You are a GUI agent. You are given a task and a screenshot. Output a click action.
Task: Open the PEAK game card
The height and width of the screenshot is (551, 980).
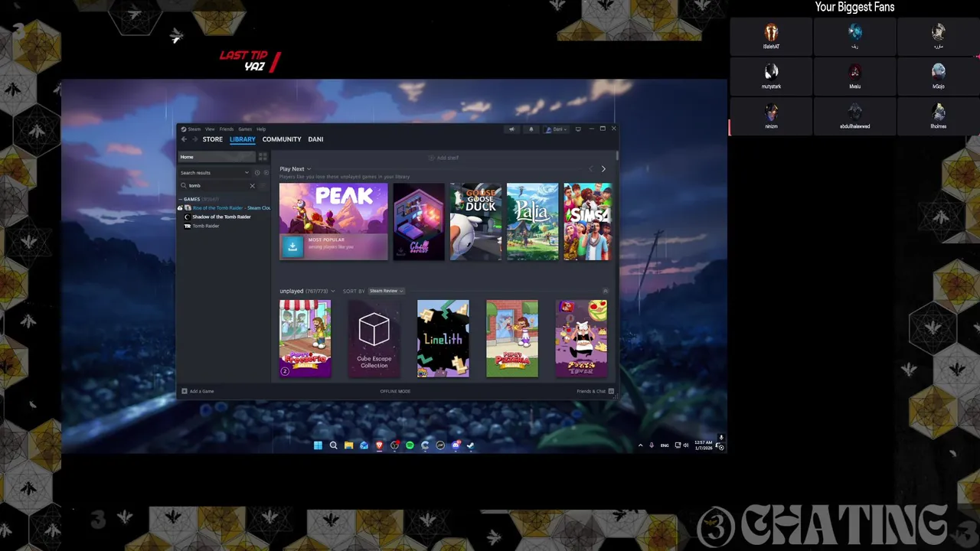coord(334,222)
